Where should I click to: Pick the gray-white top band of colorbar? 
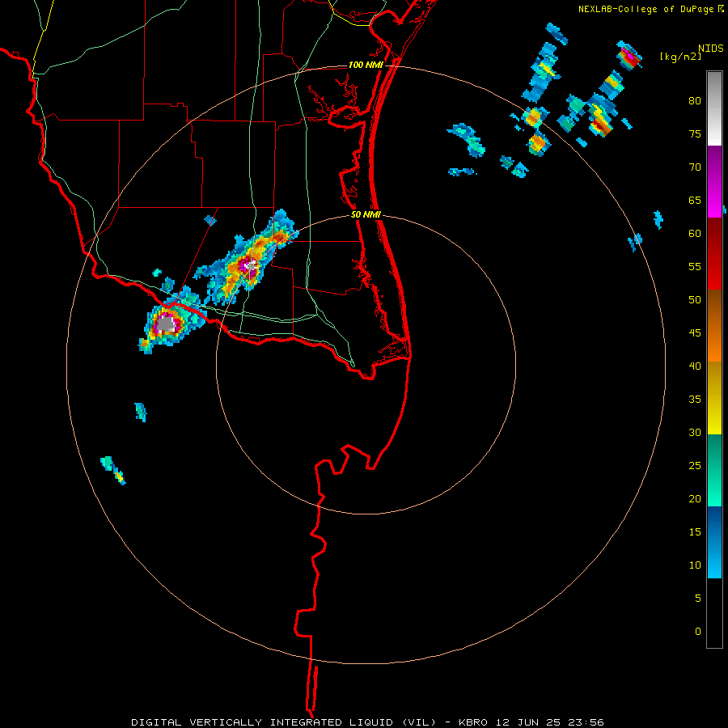pos(714,108)
